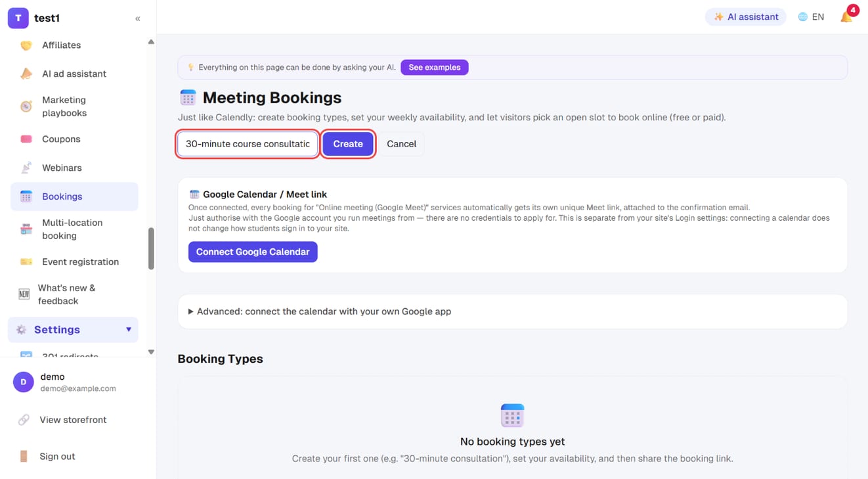Open Marketing playbooks page
868x479 pixels.
pos(74,106)
